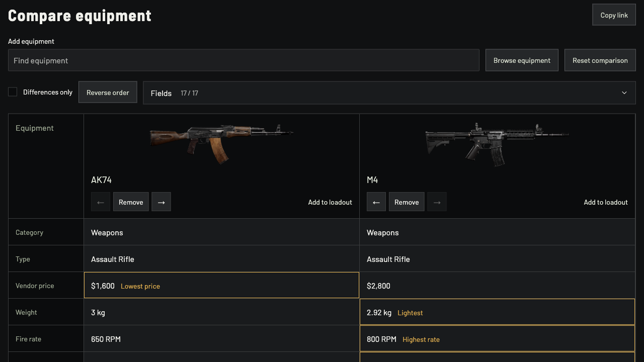
Task: Click the M4 name text
Action: pos(372,180)
